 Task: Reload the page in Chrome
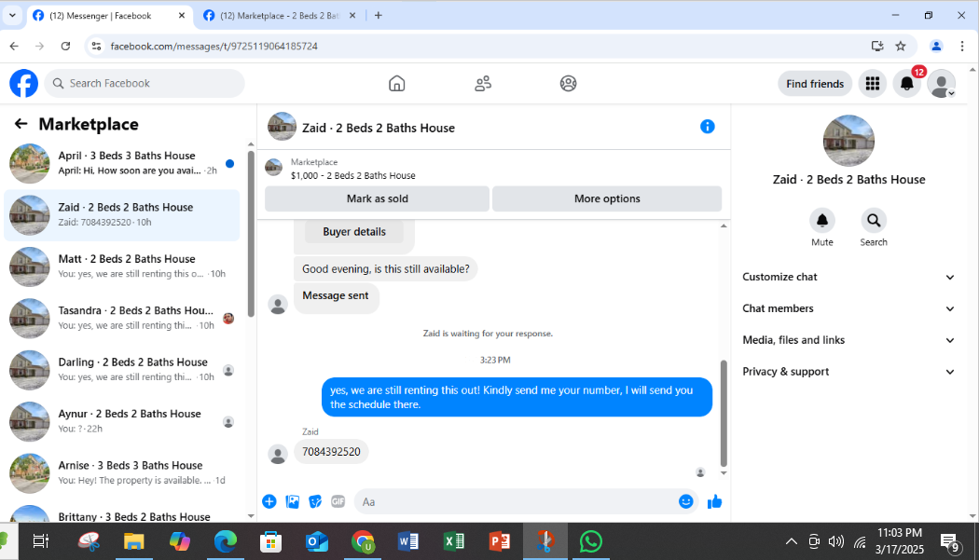65,47
